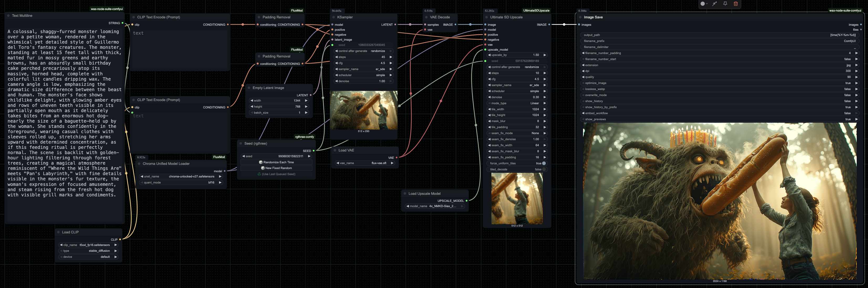Viewport: 868px width, 288px height.
Task: Click the KSampler preview thumbnail image
Action: [363, 110]
